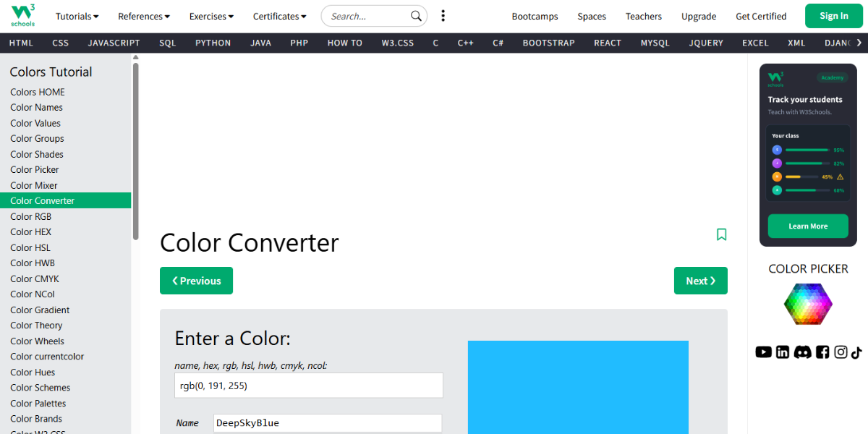Open the Tutorials dropdown
This screenshot has height=434, width=868.
click(76, 16)
